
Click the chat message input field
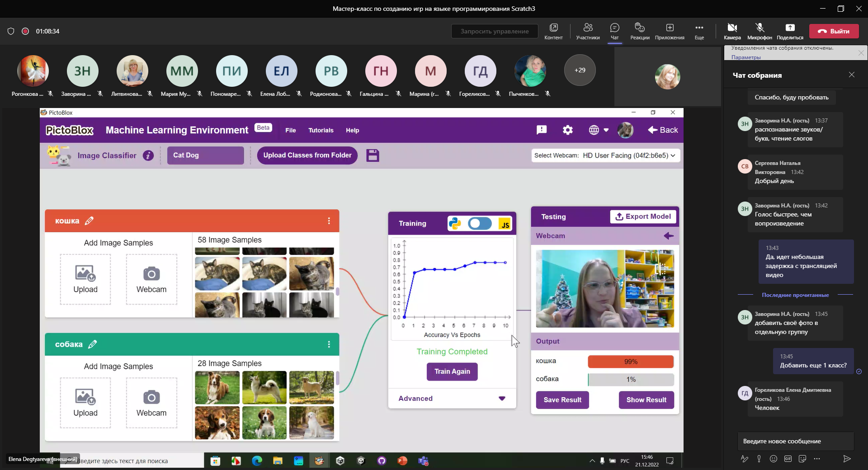pyautogui.click(x=795, y=441)
